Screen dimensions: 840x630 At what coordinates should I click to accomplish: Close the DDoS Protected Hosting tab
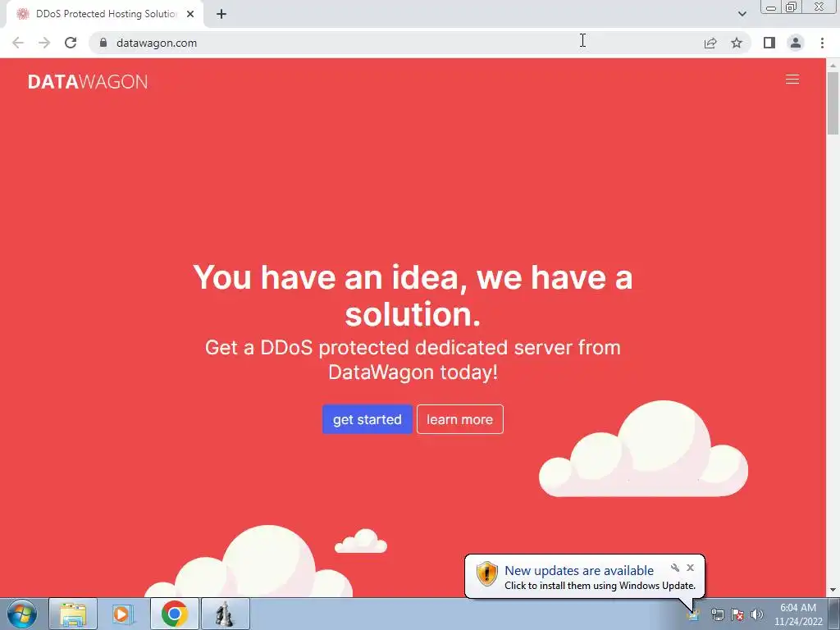pos(190,14)
